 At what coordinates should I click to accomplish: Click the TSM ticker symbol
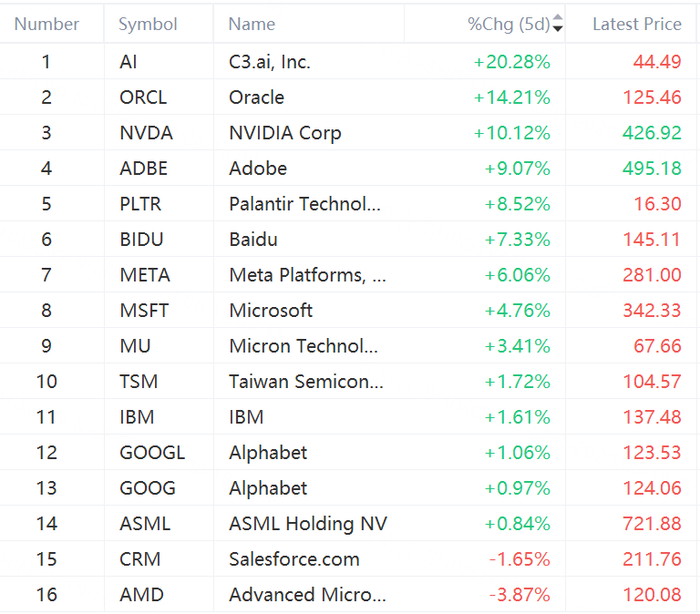tap(137, 382)
